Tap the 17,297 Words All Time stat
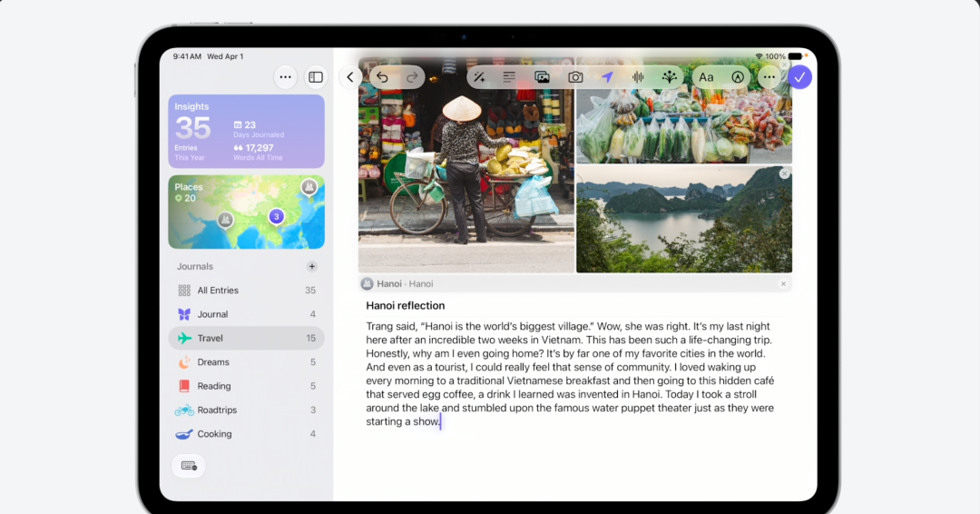This screenshot has height=514, width=980. pos(258,153)
